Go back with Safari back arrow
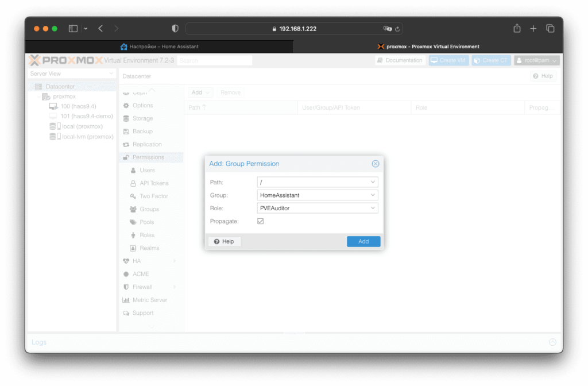 click(x=100, y=29)
